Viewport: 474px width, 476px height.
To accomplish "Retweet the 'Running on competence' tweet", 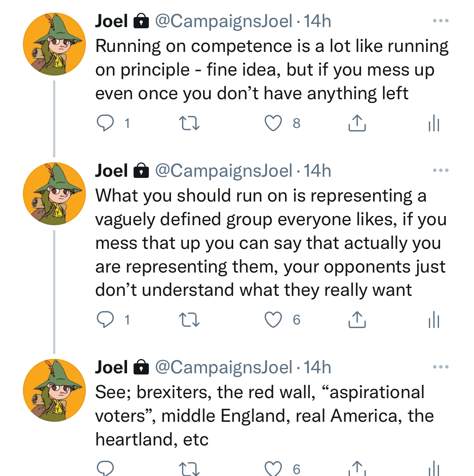I will 189,123.
